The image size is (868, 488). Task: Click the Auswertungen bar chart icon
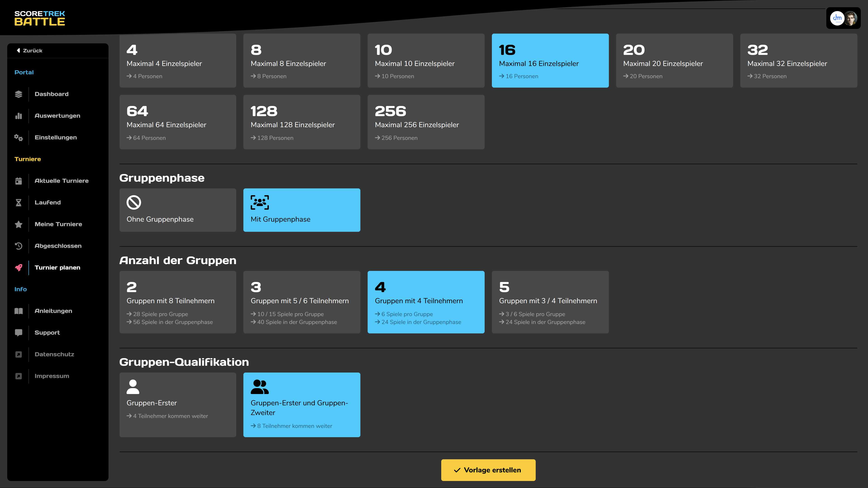tap(19, 116)
